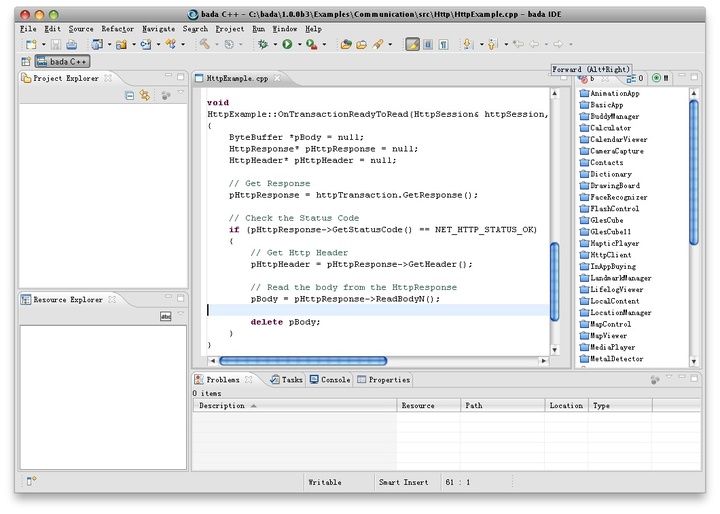The width and height of the screenshot is (720, 514).
Task: Click the Resource Explorer abc toolbar icon
Action: [166, 316]
